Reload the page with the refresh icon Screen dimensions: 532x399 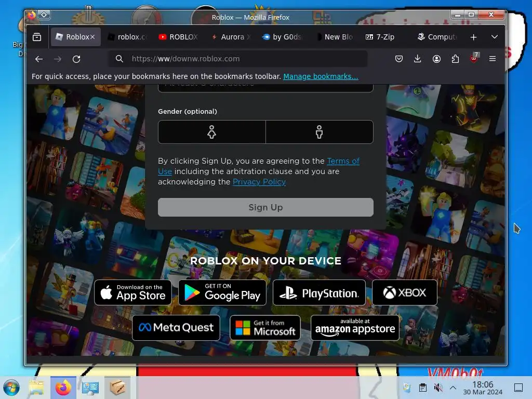[x=76, y=59]
